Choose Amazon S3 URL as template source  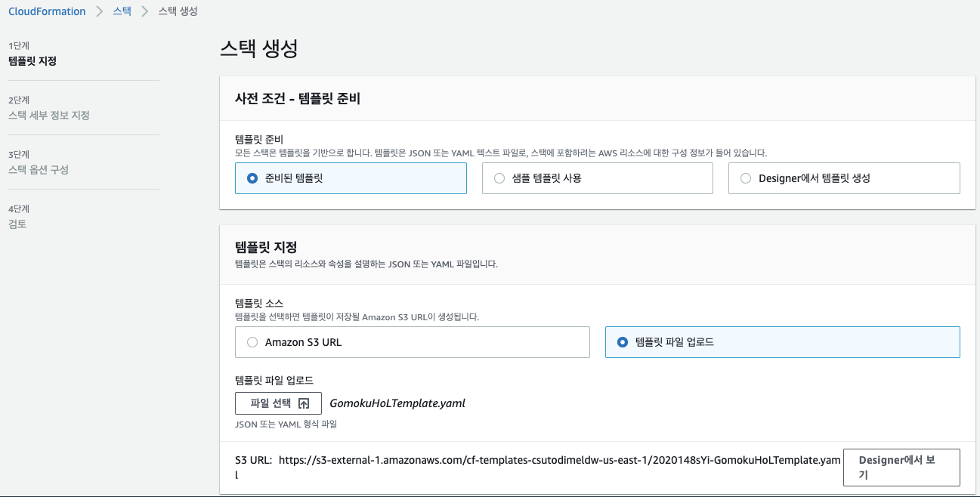pyautogui.click(x=413, y=342)
